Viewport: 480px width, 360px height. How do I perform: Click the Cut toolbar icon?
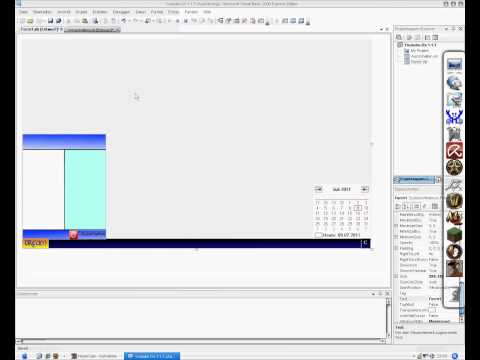point(69,21)
